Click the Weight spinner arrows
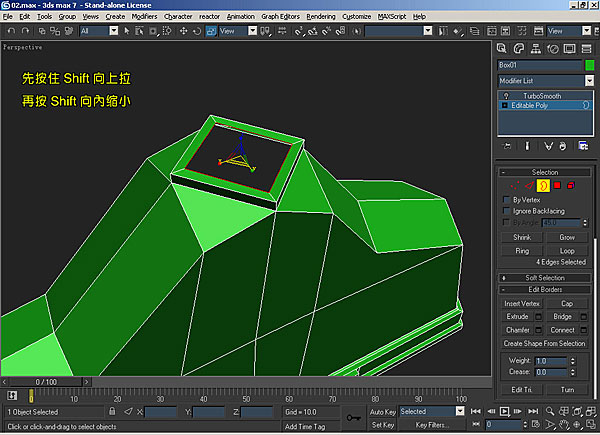This screenshot has height=435, width=600. (x=572, y=361)
